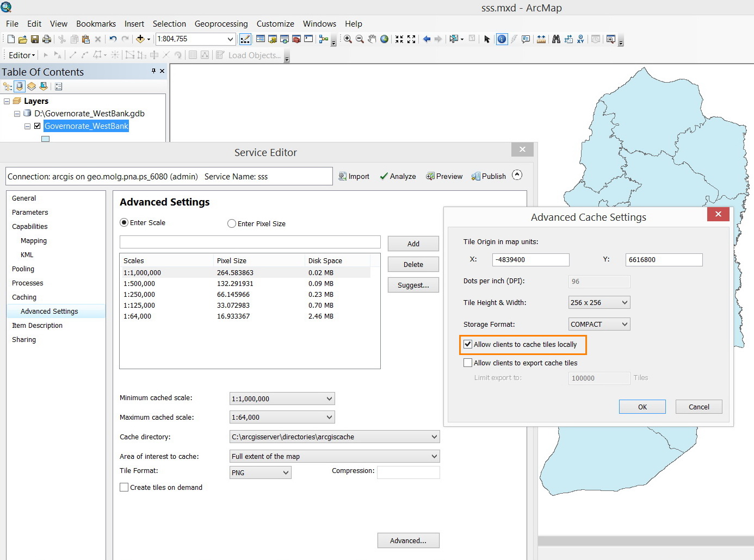Switch TOC to List By Drawing Order
This screenshot has height=560, width=754.
point(8,86)
